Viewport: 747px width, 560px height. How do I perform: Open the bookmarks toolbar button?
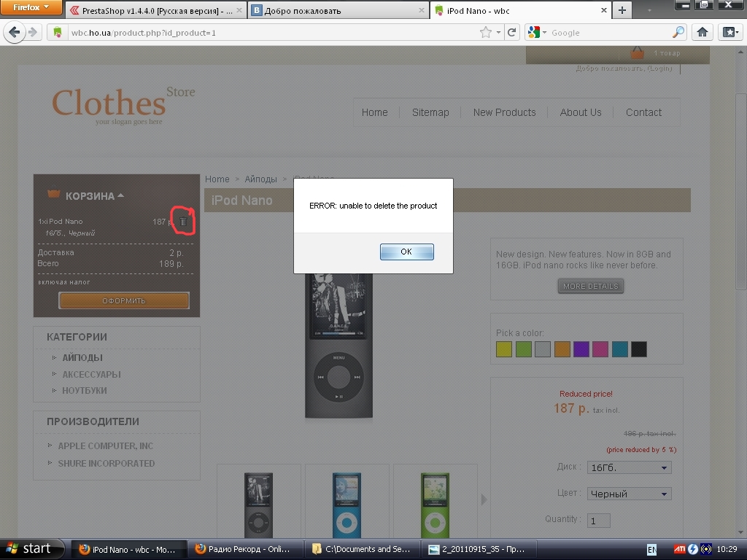tap(729, 32)
